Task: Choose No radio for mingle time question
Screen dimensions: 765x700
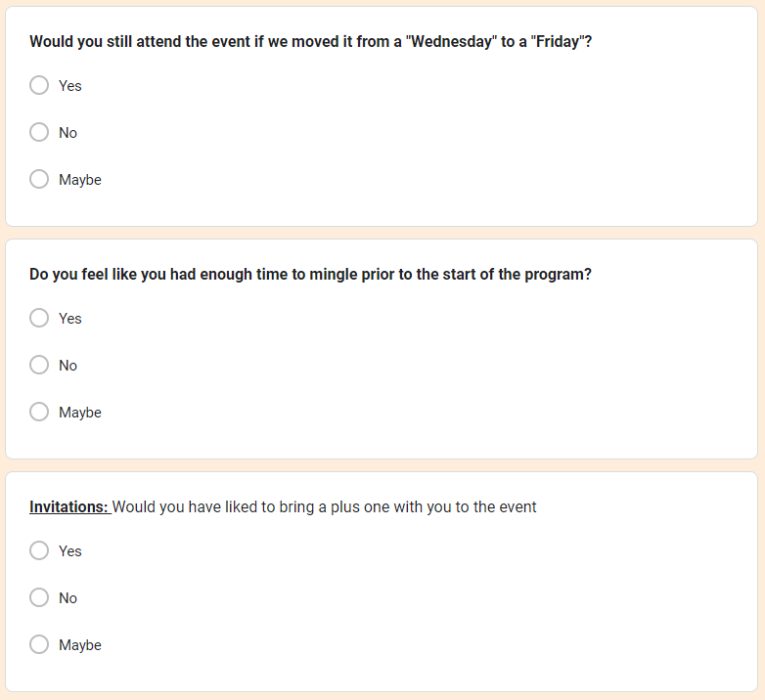Action: pyautogui.click(x=39, y=365)
